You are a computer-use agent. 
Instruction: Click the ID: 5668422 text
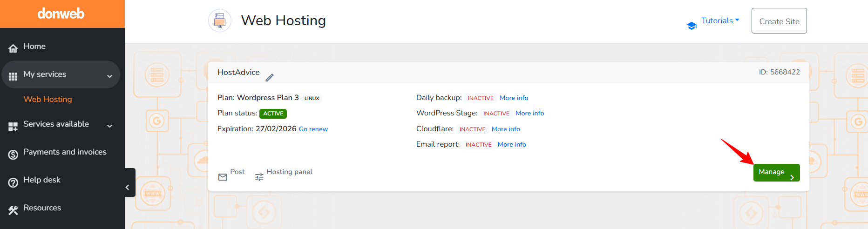point(780,72)
